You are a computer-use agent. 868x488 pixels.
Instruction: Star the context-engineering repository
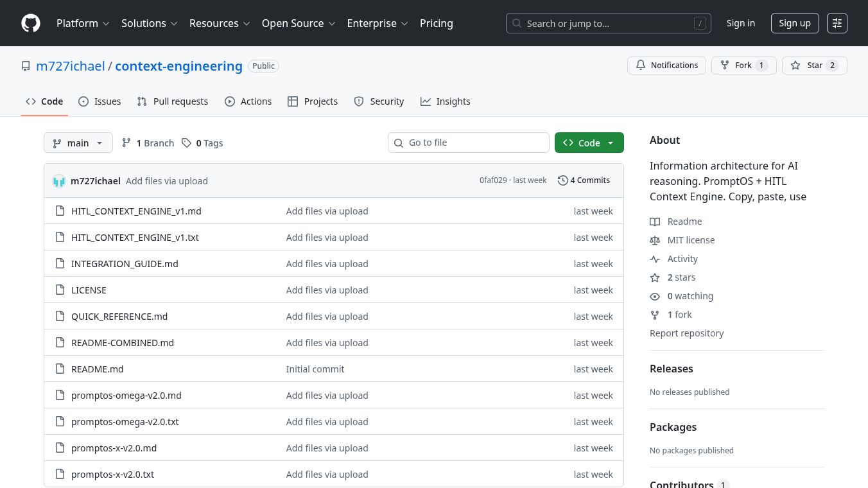pos(814,65)
